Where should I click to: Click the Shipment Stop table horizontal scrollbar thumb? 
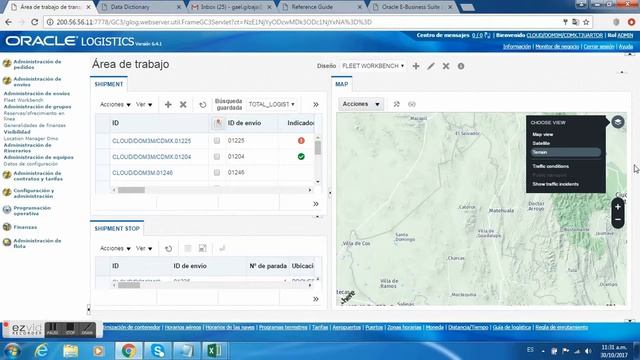click(x=129, y=285)
